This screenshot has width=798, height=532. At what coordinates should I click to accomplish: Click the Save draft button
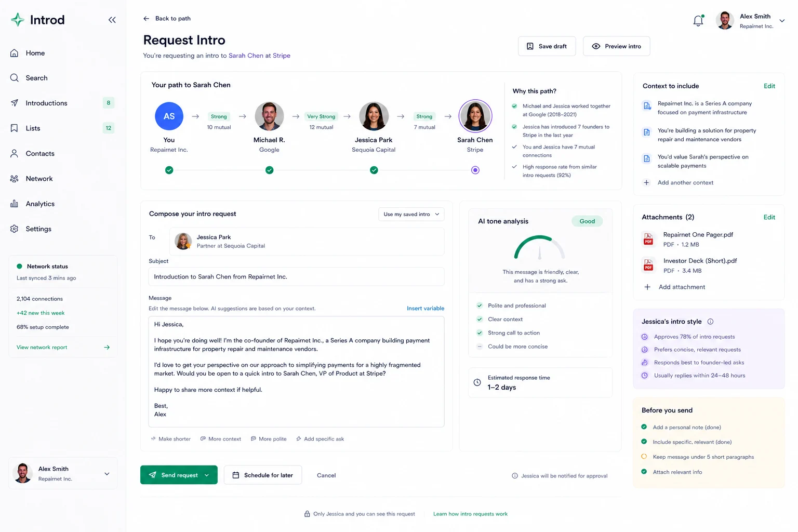click(547, 46)
